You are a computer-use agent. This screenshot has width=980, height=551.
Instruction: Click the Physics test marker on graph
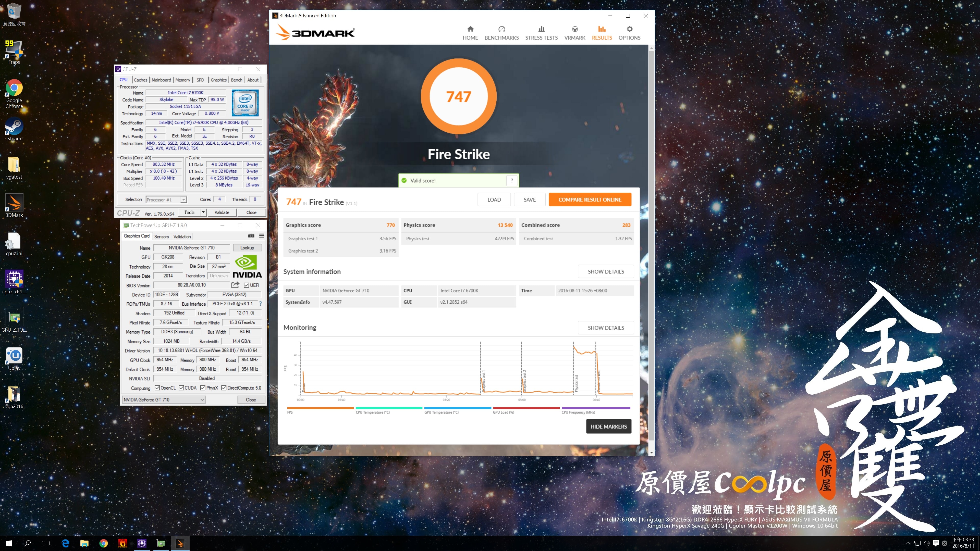click(576, 383)
